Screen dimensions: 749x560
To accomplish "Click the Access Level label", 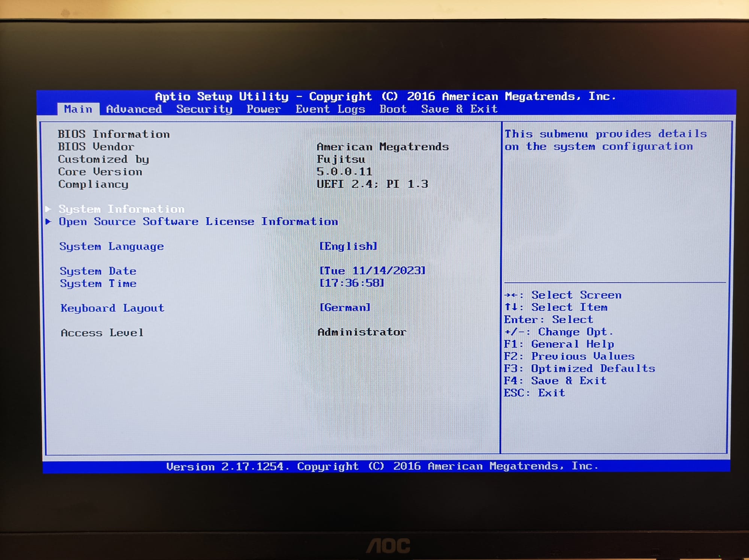I will pos(102,332).
